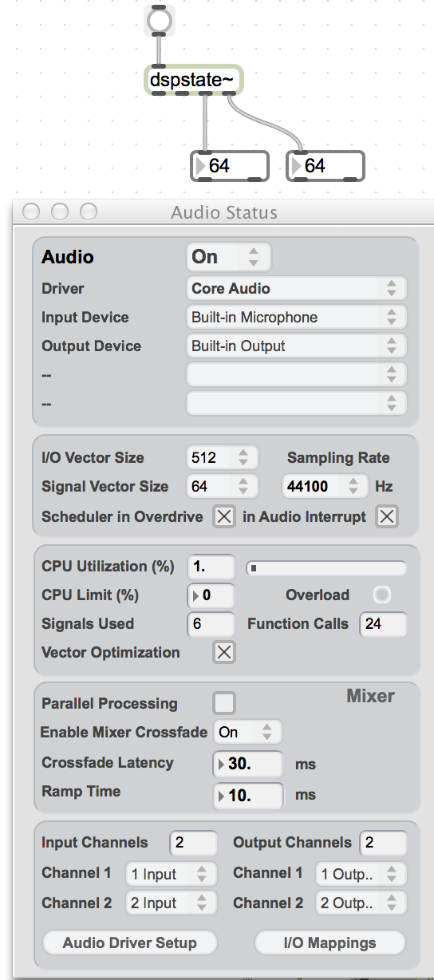Screen dimensions: 434x980
Task: Click the Crossfade Latency number box triangle
Action: click(221, 764)
